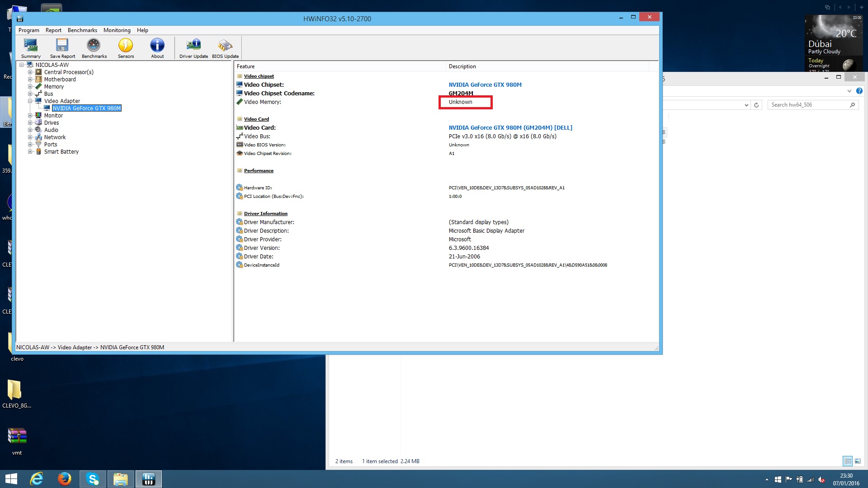Open the vmt archive on the desktop
868x488 pixels.
click(17, 441)
